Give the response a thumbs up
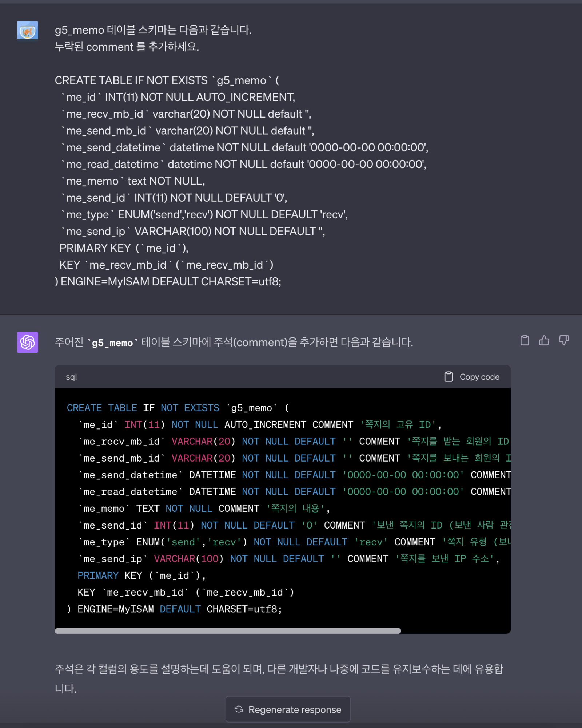The width and height of the screenshot is (582, 728). point(544,340)
